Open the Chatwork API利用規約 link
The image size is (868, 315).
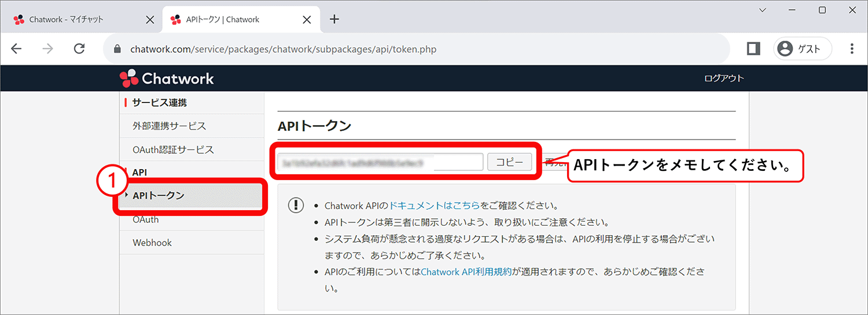point(466,272)
